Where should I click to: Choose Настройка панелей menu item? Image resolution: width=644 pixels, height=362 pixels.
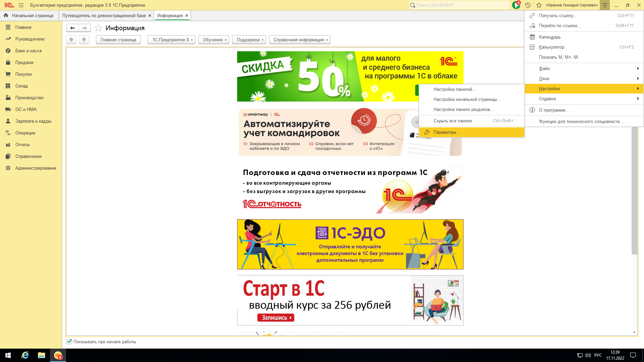pos(472,89)
